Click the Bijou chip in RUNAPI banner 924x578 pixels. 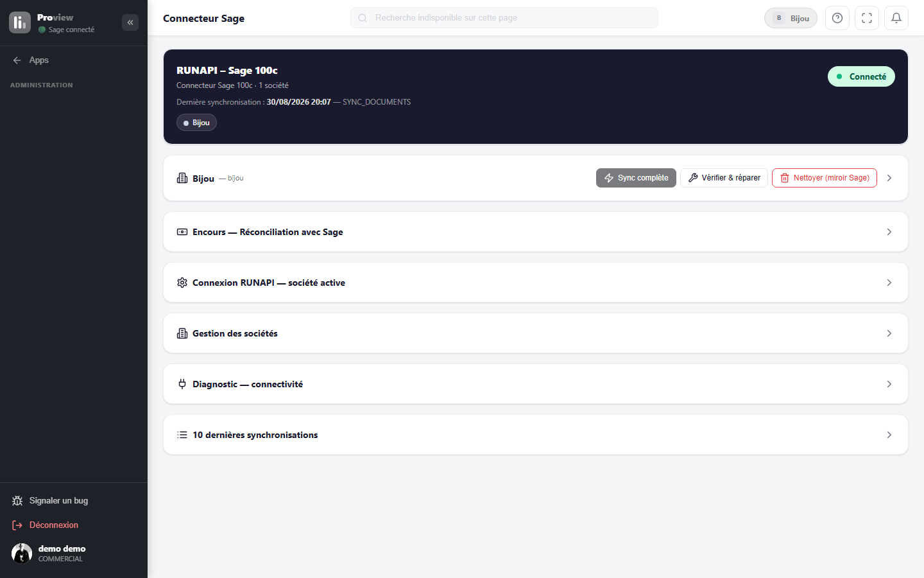coord(196,123)
